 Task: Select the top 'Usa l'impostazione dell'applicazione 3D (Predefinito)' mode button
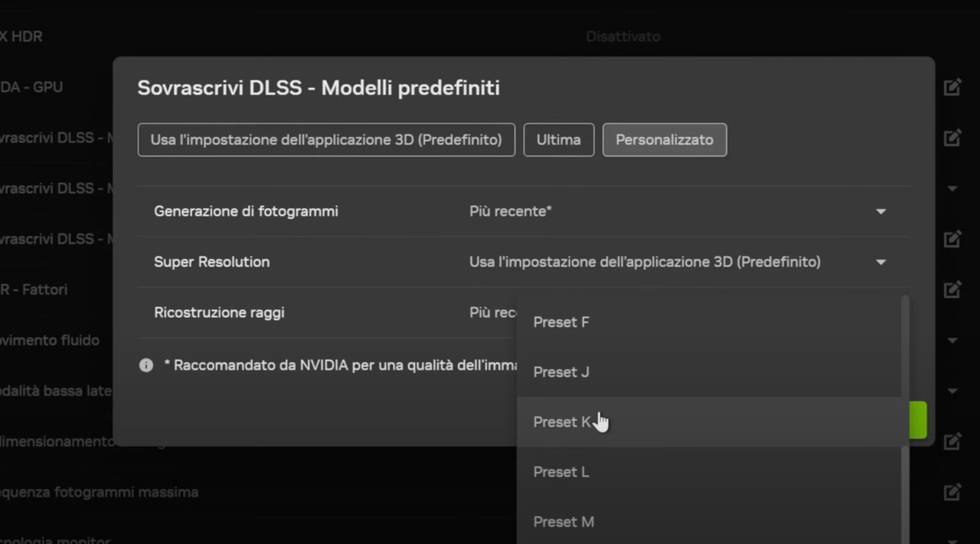pyautogui.click(x=326, y=140)
